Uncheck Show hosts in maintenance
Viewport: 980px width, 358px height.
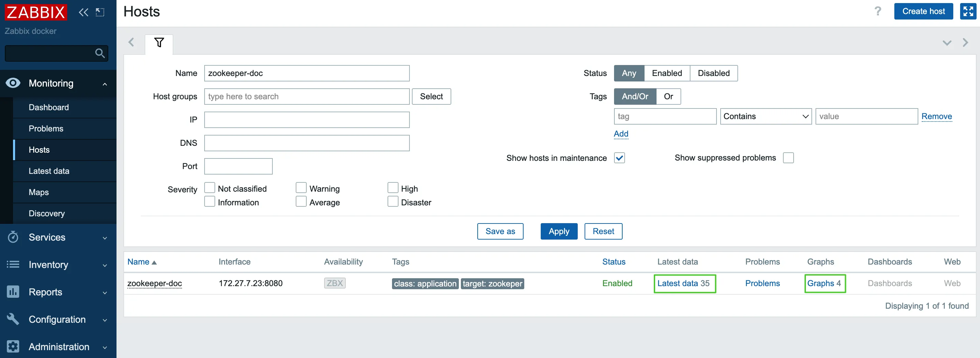click(619, 158)
